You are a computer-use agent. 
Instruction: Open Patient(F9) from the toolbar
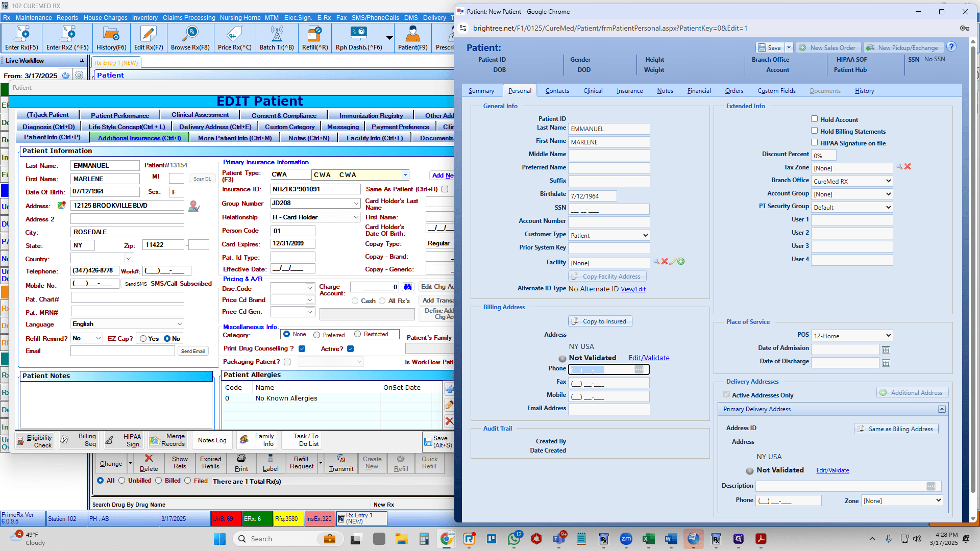(413, 38)
